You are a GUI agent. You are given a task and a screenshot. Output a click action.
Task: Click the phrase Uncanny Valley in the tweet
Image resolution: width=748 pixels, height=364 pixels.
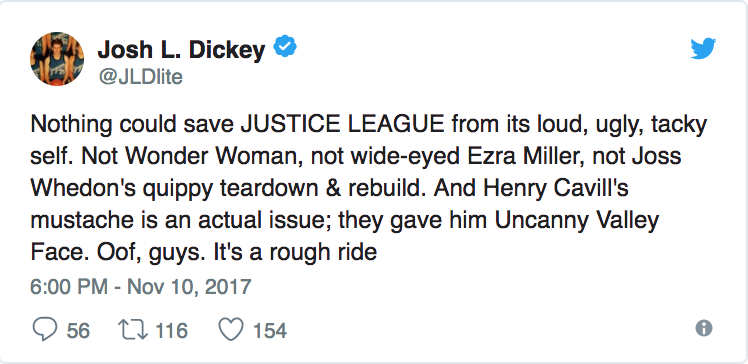[x=576, y=221]
